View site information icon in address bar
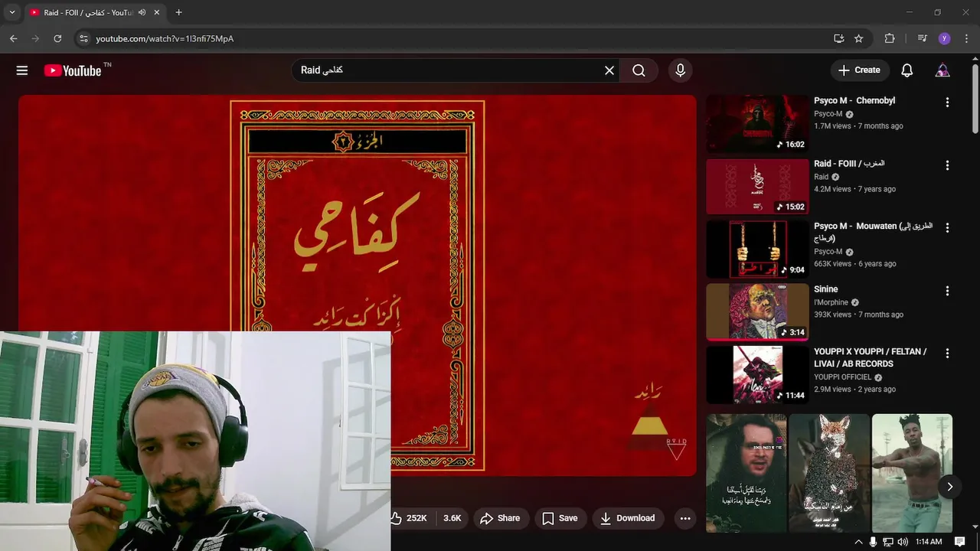This screenshot has height=551, width=980. (x=83, y=38)
